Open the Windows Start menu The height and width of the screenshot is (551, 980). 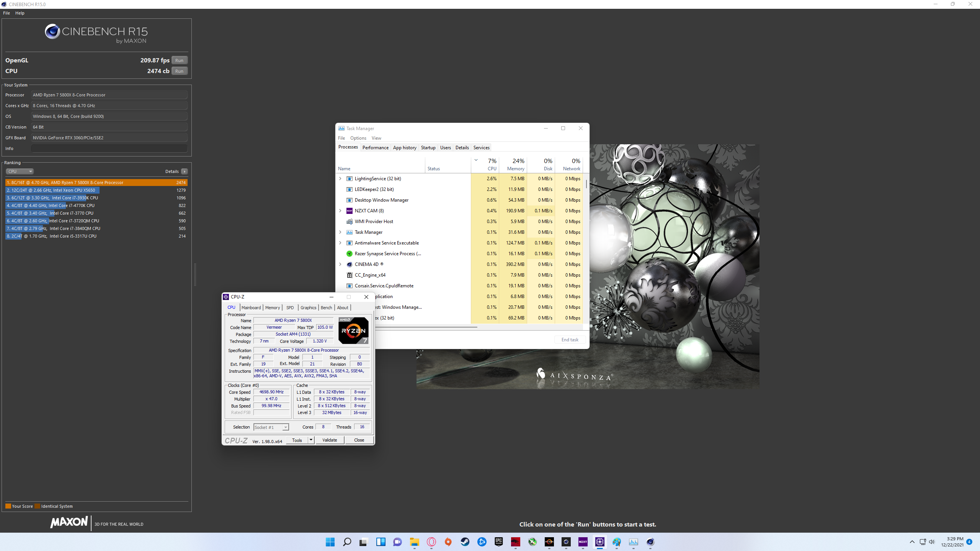330,542
